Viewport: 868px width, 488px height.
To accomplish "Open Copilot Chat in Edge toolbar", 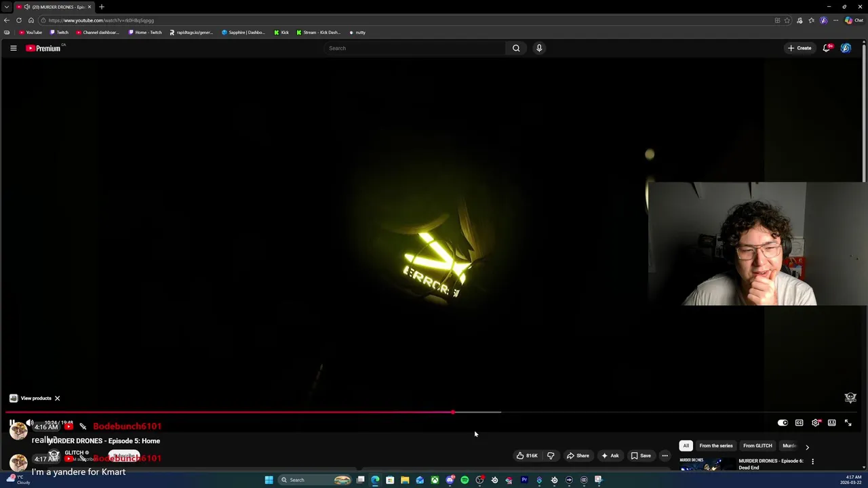I will pyautogui.click(x=854, y=20).
